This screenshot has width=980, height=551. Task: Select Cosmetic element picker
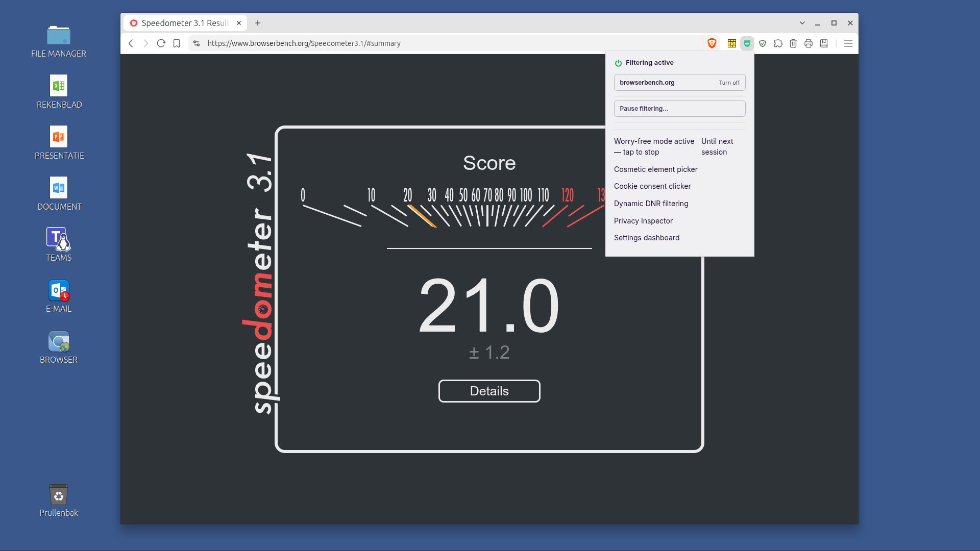tap(655, 169)
